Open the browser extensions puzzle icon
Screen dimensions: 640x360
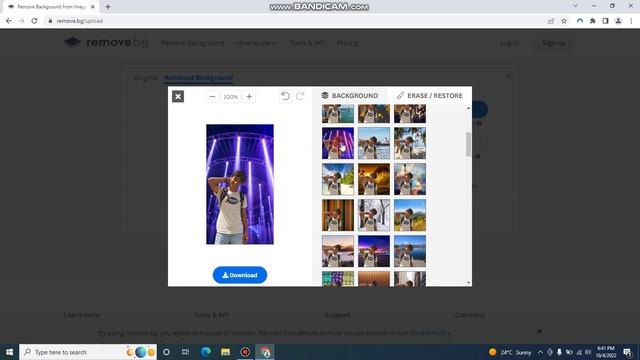[x=593, y=21]
